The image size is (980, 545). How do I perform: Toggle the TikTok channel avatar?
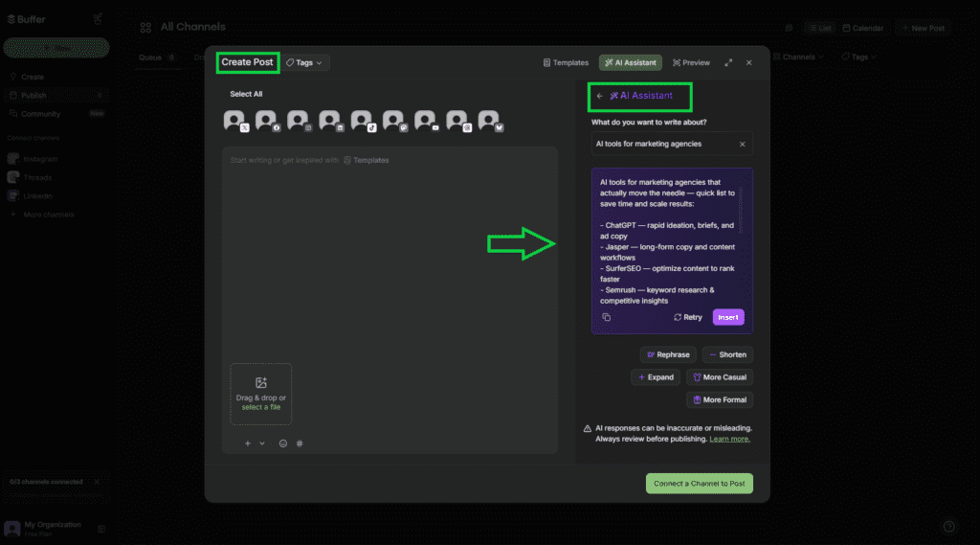tap(363, 120)
